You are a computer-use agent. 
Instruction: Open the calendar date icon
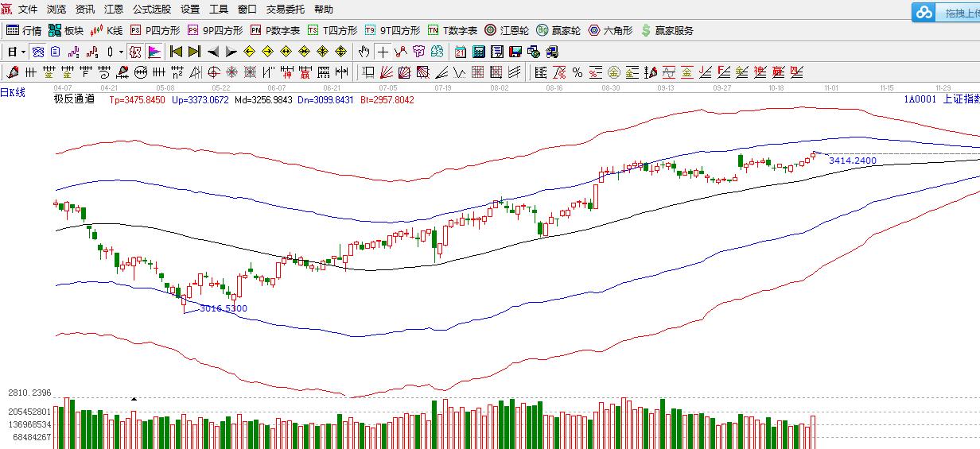pos(461,52)
